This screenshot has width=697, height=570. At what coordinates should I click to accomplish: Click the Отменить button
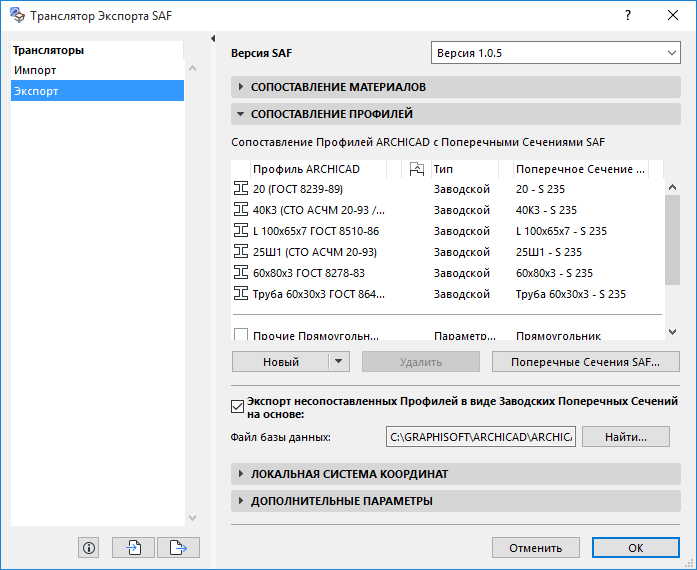click(536, 547)
